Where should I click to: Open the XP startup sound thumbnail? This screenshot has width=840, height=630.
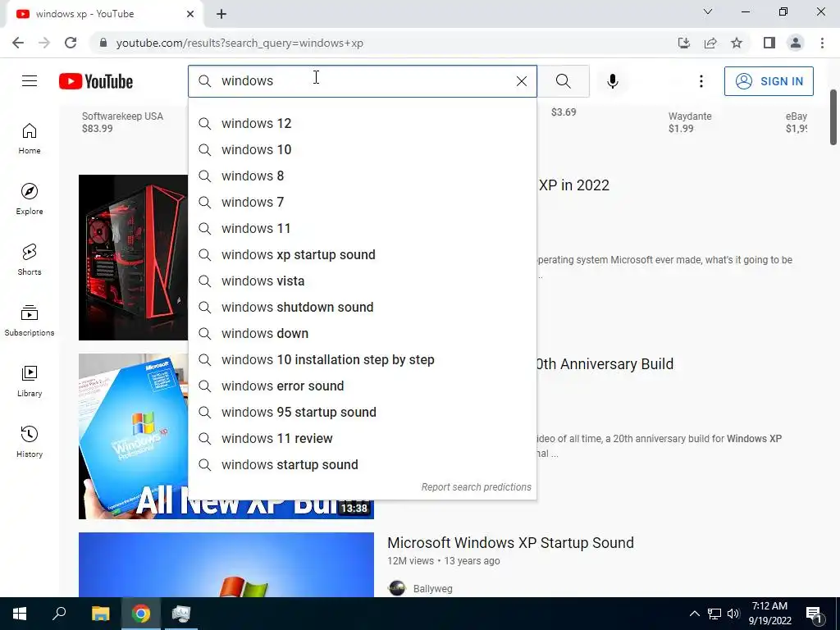pos(226,564)
